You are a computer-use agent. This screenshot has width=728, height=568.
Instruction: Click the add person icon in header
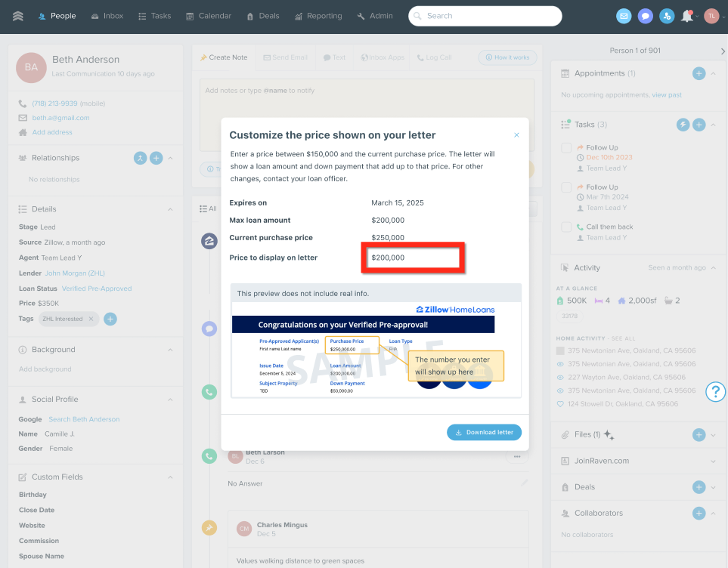pos(666,16)
